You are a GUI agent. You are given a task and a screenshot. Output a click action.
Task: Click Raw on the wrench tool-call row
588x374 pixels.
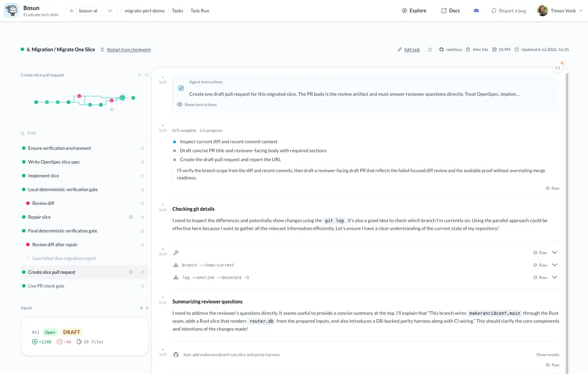click(x=540, y=253)
